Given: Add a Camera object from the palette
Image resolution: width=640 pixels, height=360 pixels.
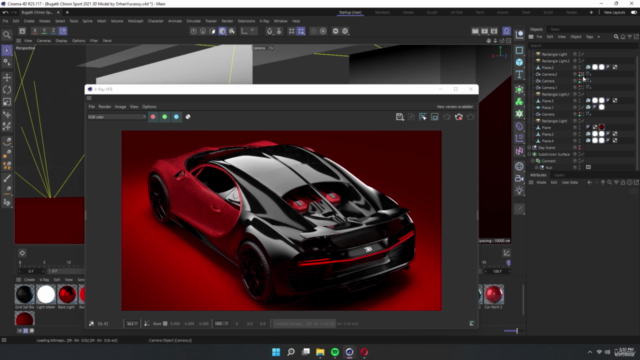Looking at the screenshot, I should [519, 178].
